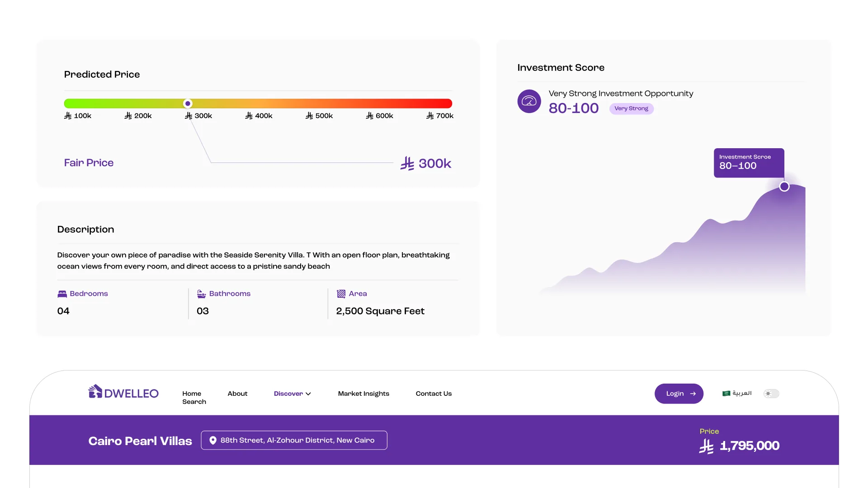Toggle the dark mode switch
Image resolution: width=868 pixels, height=488 pixels.
click(771, 394)
